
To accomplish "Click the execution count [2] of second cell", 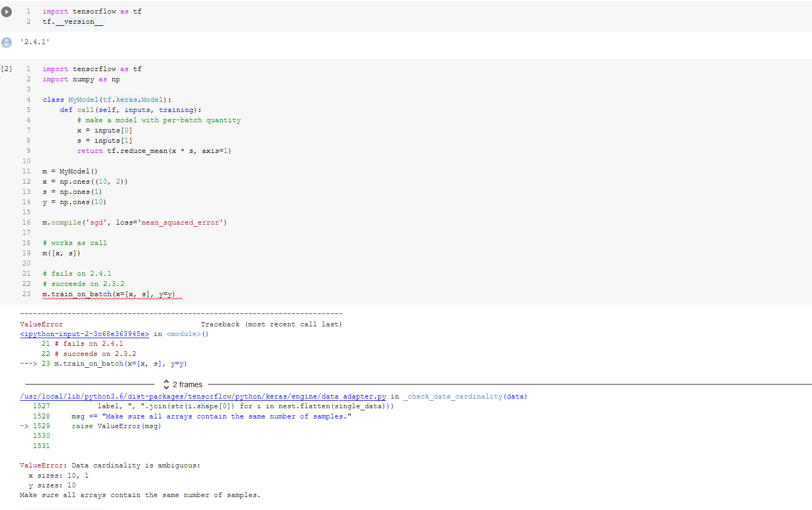I will [6, 69].
